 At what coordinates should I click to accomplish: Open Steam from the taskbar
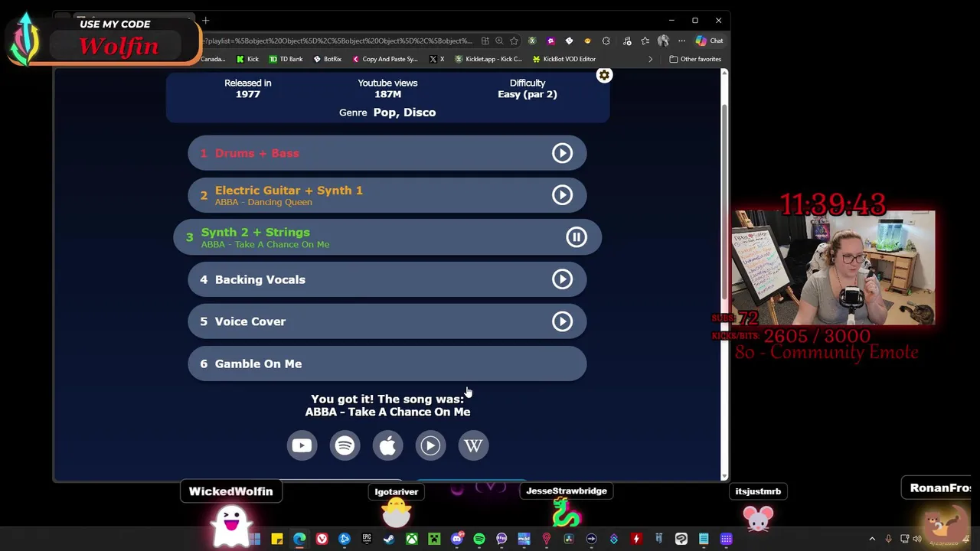click(x=389, y=539)
